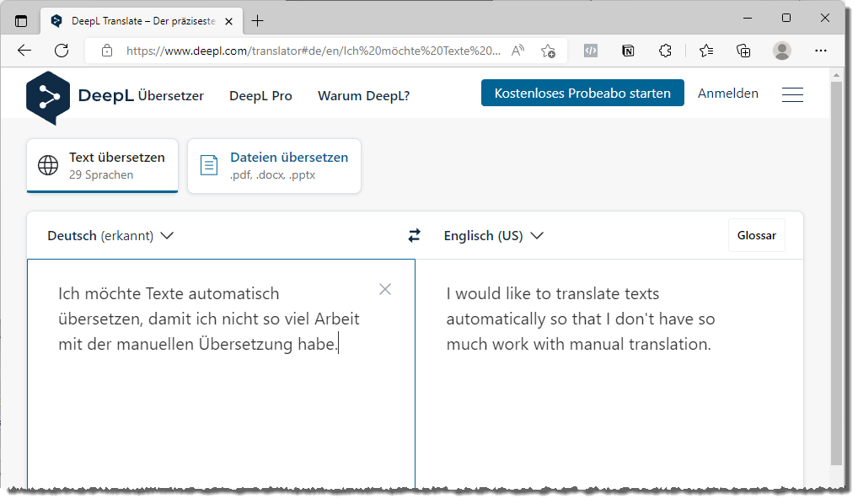Click the Notion extension icon
858x504 pixels.
628,51
